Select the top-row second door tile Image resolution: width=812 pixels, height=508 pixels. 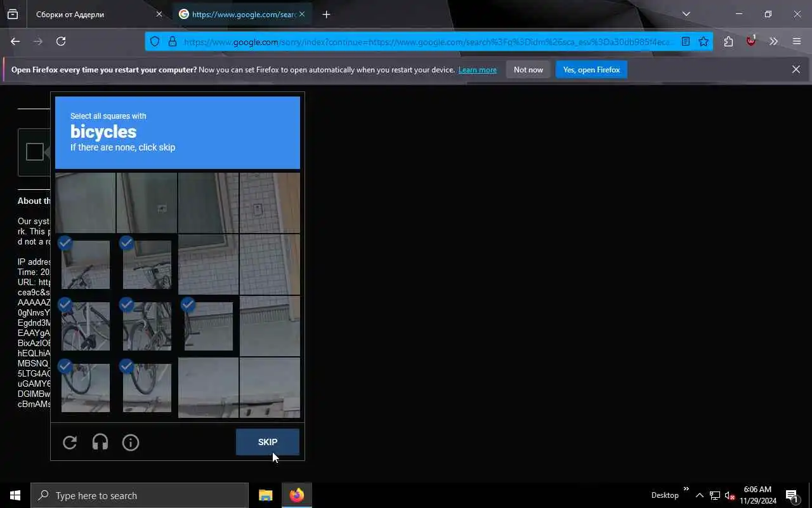tap(147, 203)
